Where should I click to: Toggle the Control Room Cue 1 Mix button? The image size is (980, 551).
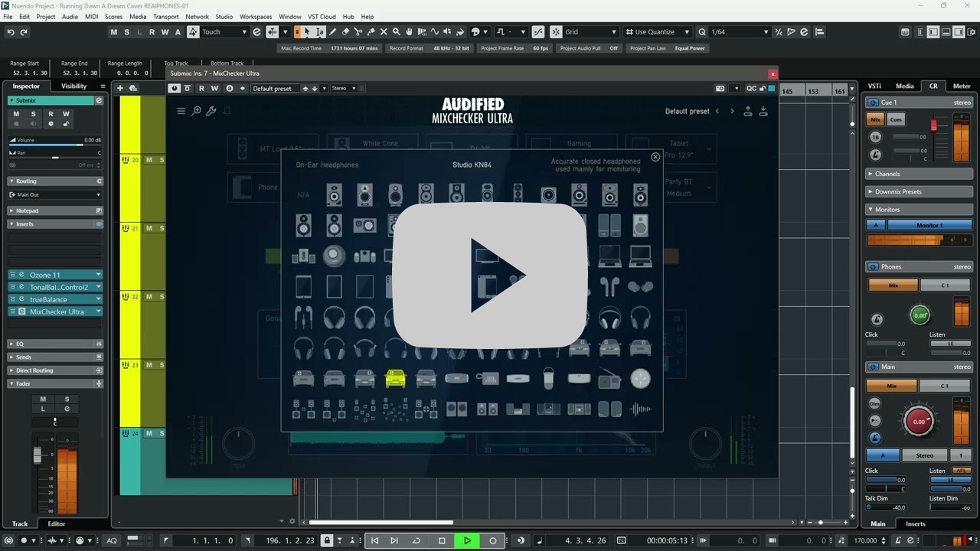coord(876,119)
